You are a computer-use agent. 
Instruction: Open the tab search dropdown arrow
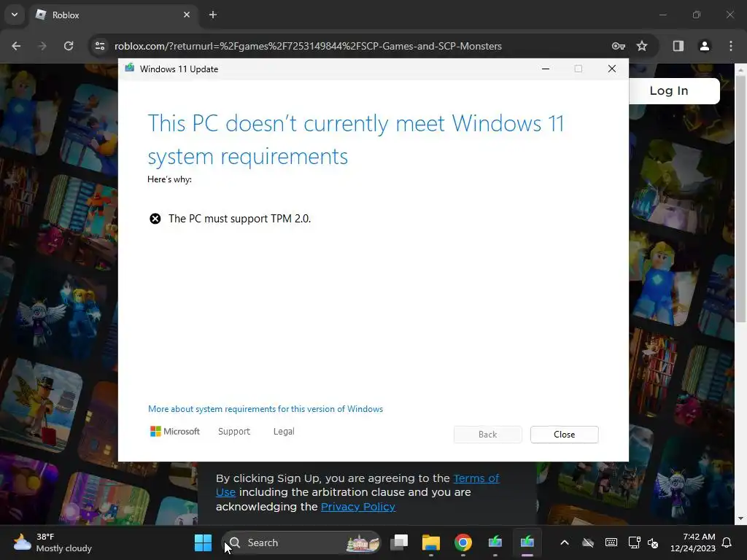tap(15, 15)
